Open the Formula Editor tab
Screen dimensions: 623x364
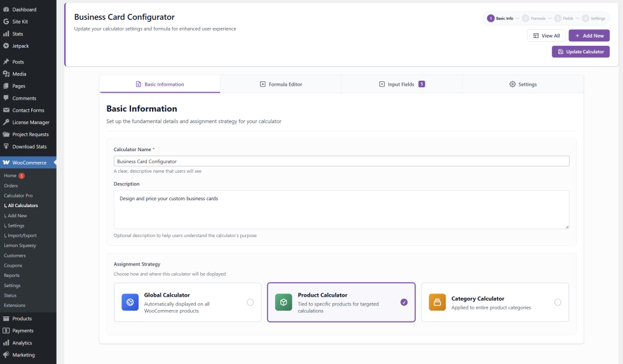pos(281,84)
